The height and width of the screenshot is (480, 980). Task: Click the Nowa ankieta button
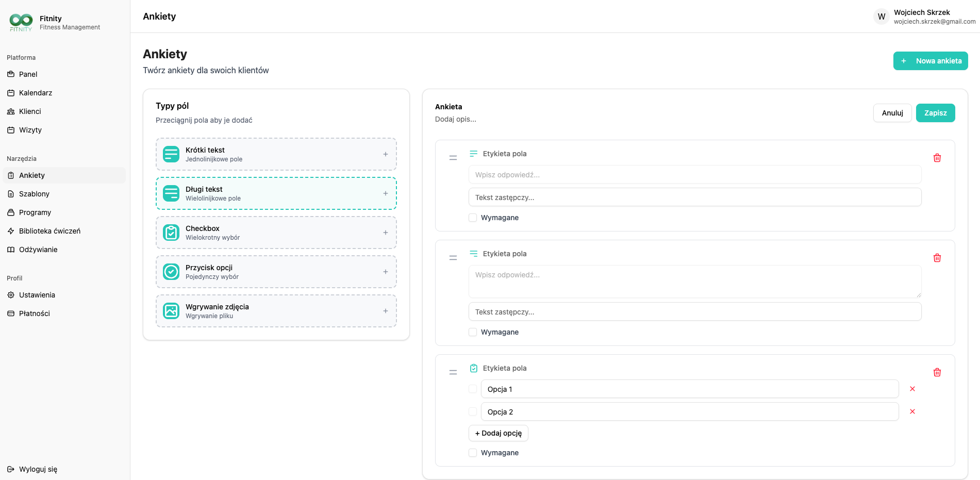pos(930,61)
